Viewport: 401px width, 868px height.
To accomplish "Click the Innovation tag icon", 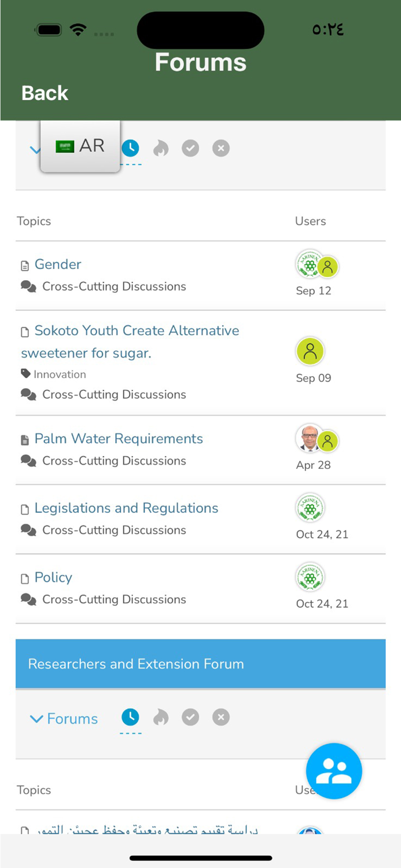I will coord(26,374).
